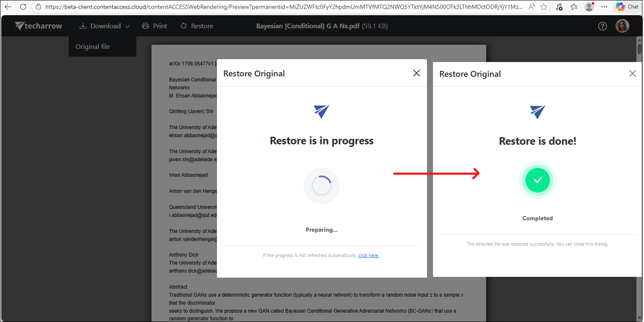
Task: Open browser Settings and more menu
Action: pyautogui.click(x=604, y=7)
